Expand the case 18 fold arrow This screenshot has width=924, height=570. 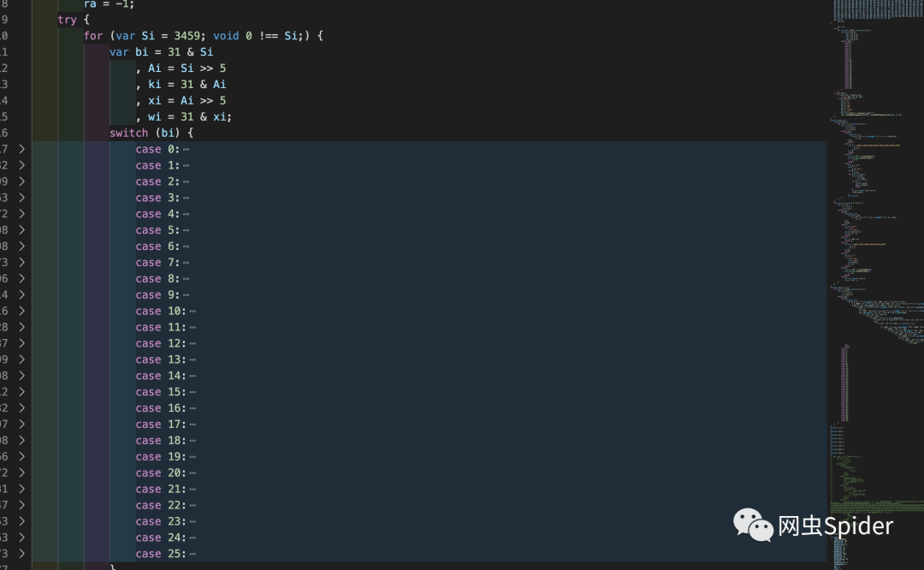[x=21, y=440]
